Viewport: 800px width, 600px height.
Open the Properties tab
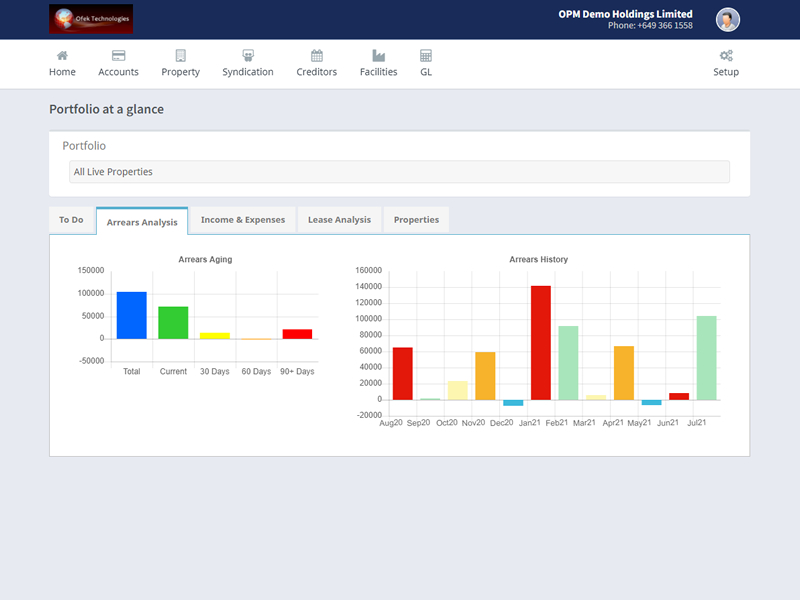(x=416, y=220)
